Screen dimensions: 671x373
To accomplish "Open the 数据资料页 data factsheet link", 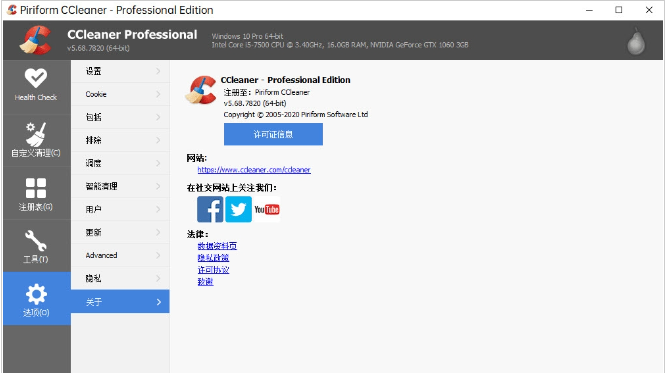I will [217, 246].
